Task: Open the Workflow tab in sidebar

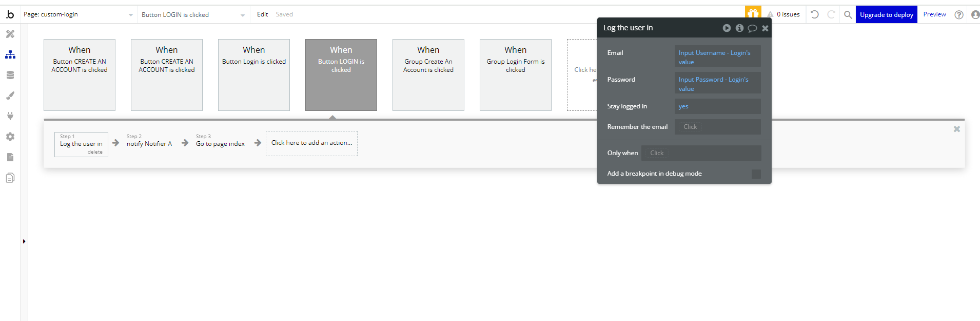Action: tap(10, 54)
